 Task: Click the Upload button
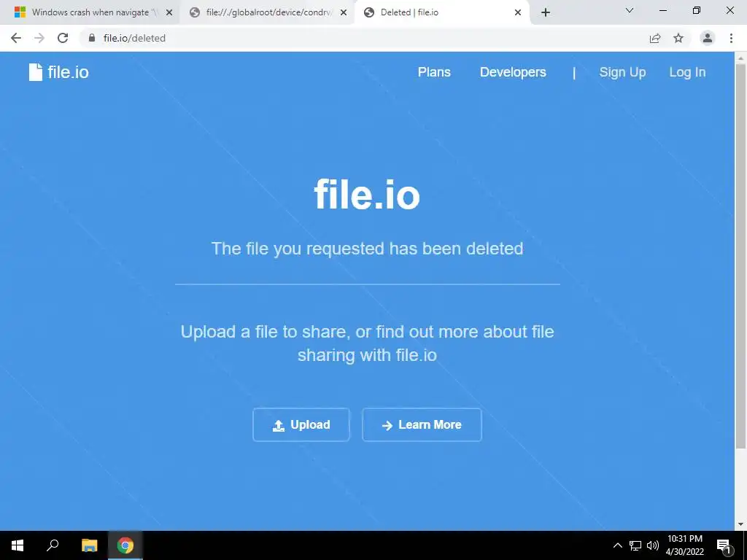pyautogui.click(x=301, y=425)
